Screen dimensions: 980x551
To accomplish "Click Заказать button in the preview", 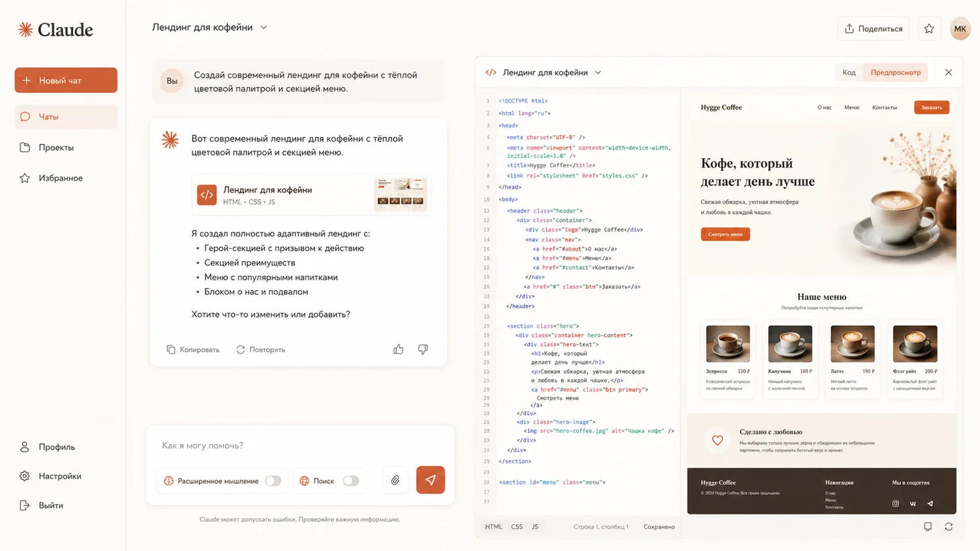I will [932, 108].
